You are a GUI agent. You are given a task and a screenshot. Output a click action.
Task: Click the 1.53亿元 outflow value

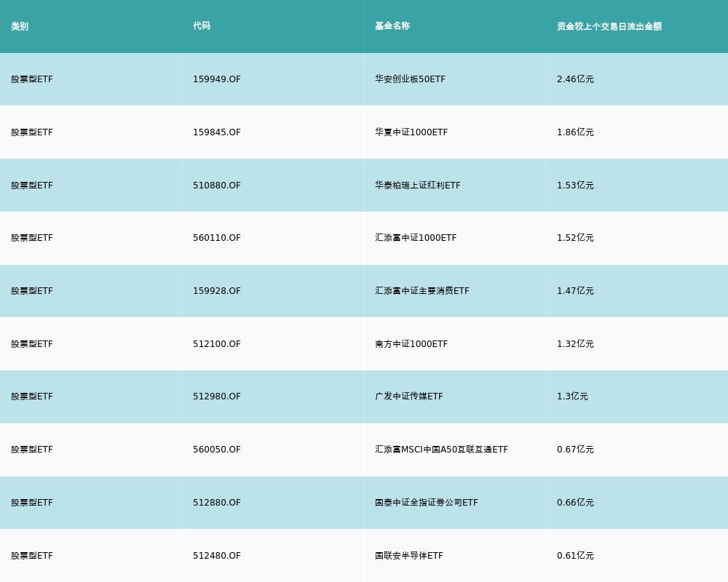(575, 186)
